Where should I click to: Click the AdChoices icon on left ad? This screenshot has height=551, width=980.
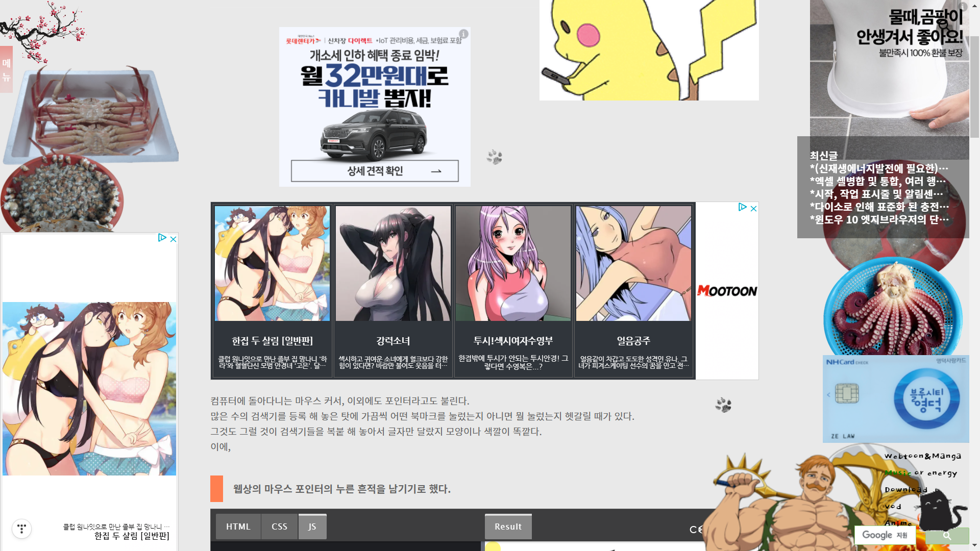pyautogui.click(x=162, y=238)
